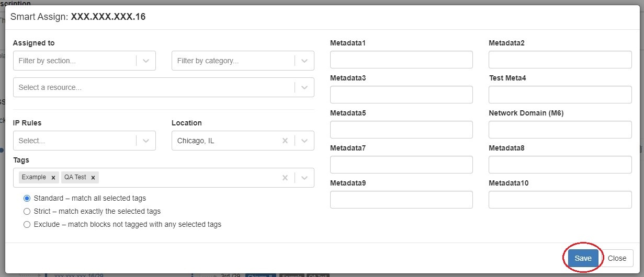Remove the QA Test tag chip
This screenshot has width=644, height=277.
point(93,178)
